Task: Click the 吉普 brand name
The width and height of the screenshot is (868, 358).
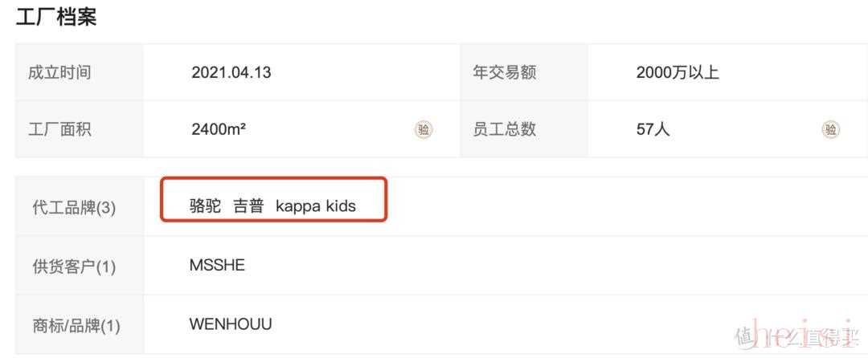Action: tap(248, 206)
